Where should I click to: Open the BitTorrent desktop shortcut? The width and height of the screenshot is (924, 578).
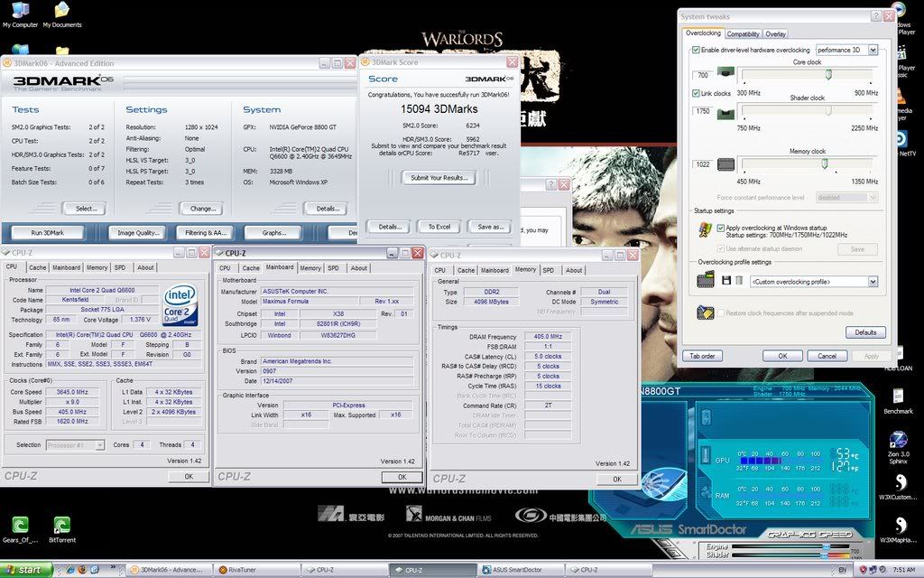(x=62, y=529)
